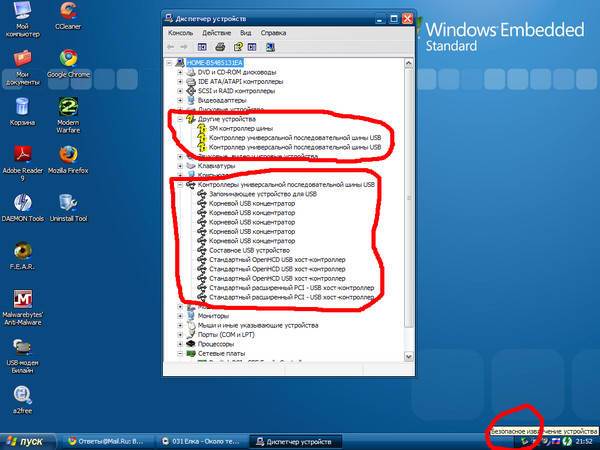Screen dimensions: 600x450
Task: Expand the DVD и CD-ROM дисководы node
Action: pyautogui.click(x=180, y=72)
